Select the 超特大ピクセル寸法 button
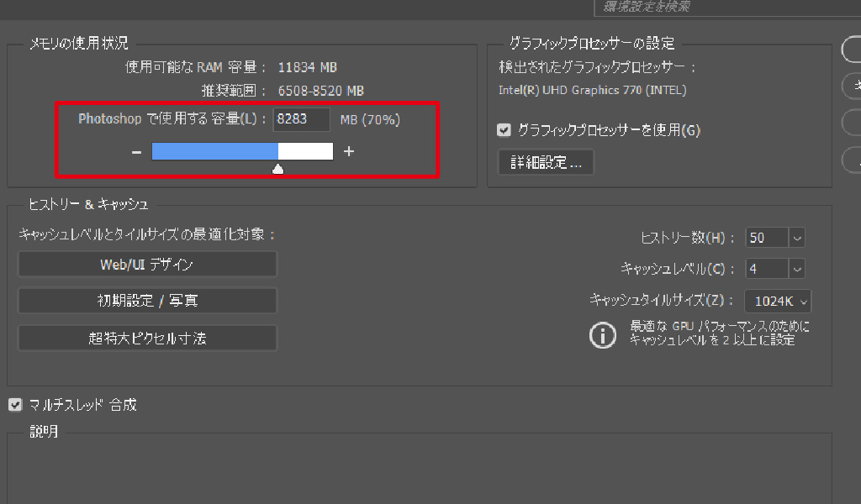Image resolution: width=861 pixels, height=504 pixels. tap(147, 338)
